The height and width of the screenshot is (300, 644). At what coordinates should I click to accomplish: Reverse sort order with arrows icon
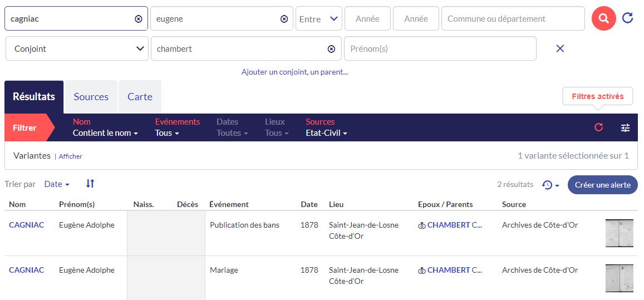point(90,184)
